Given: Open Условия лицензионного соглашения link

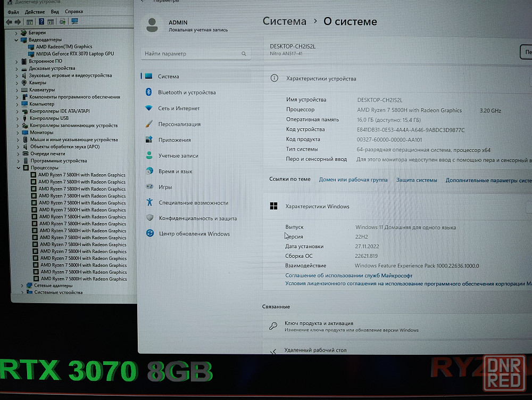Looking at the screenshot, I should pos(409,283).
